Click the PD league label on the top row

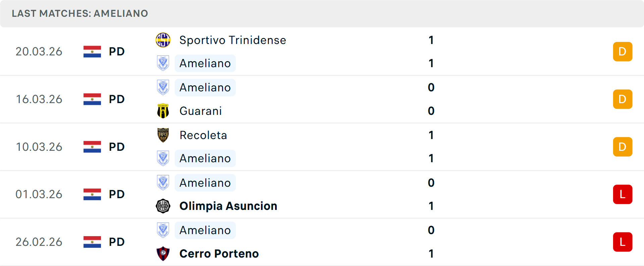116,51
